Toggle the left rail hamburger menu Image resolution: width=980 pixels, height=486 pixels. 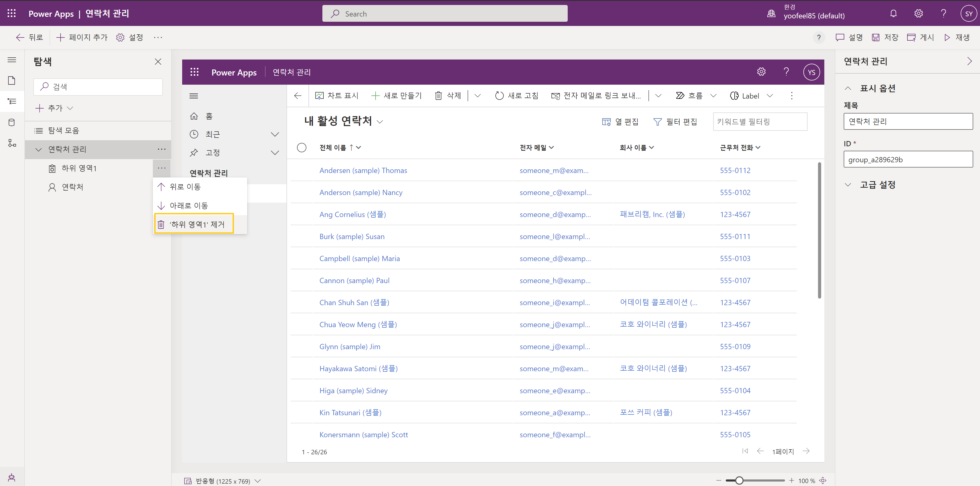12,60
